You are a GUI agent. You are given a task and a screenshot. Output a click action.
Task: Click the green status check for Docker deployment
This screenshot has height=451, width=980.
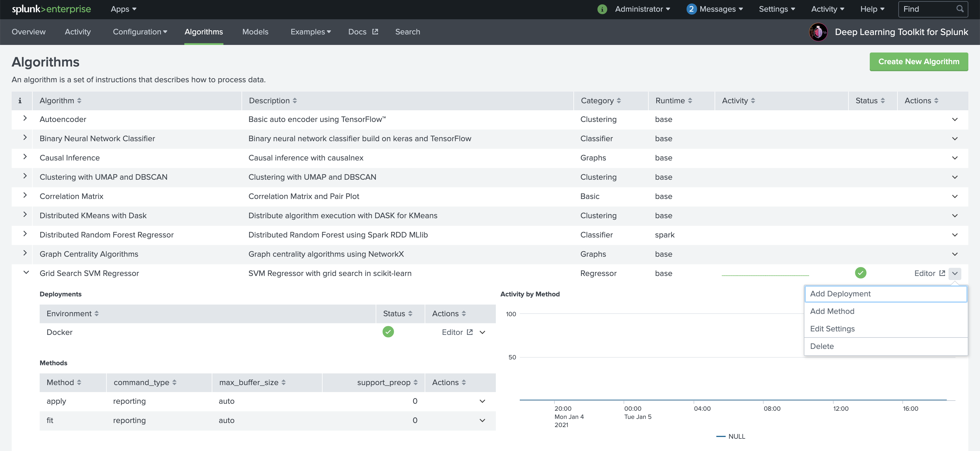388,331
